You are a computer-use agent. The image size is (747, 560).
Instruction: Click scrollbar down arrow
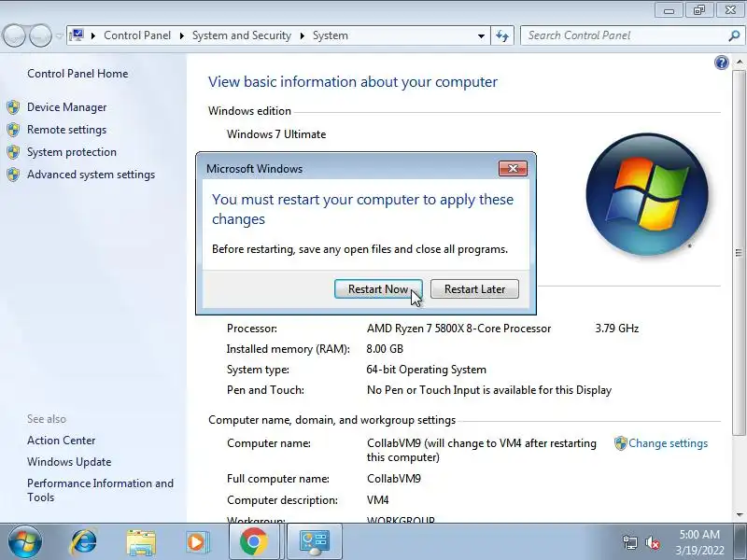click(x=739, y=514)
